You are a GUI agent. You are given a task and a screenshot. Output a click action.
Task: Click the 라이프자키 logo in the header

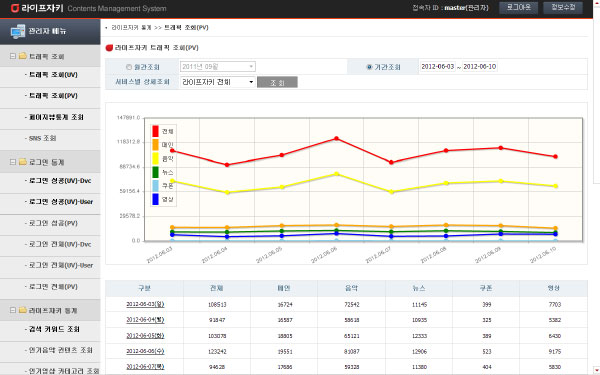point(37,8)
